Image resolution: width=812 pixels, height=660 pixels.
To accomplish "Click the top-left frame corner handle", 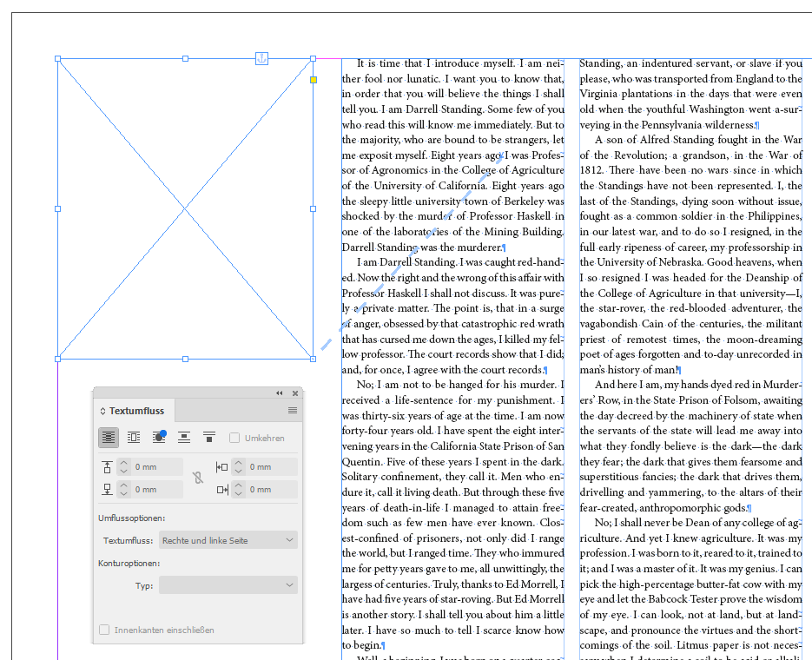I will [58, 58].
